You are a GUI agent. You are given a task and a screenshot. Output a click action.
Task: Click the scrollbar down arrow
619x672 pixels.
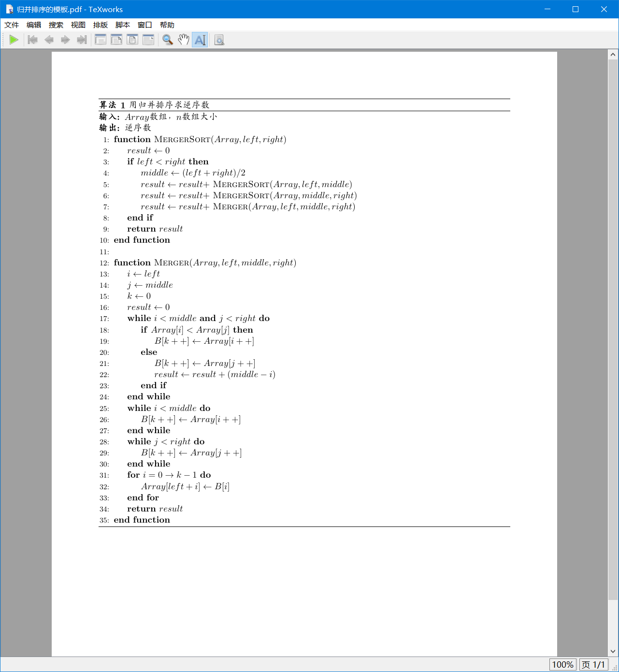point(613,651)
